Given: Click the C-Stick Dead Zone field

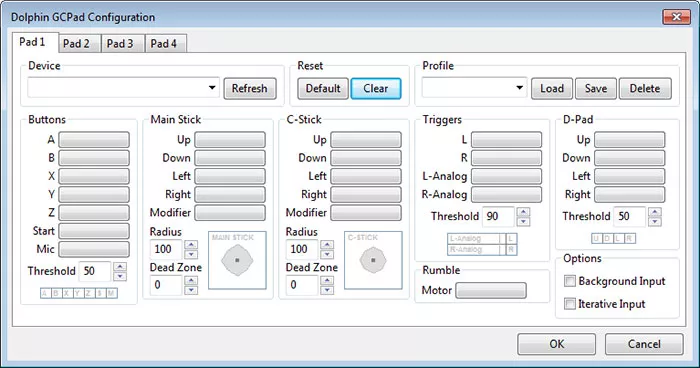Looking at the screenshot, I should pyautogui.click(x=302, y=285).
